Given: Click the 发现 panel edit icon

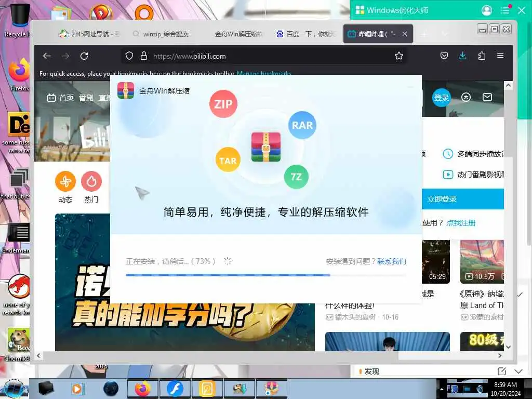Looking at the screenshot, I should click(502, 371).
